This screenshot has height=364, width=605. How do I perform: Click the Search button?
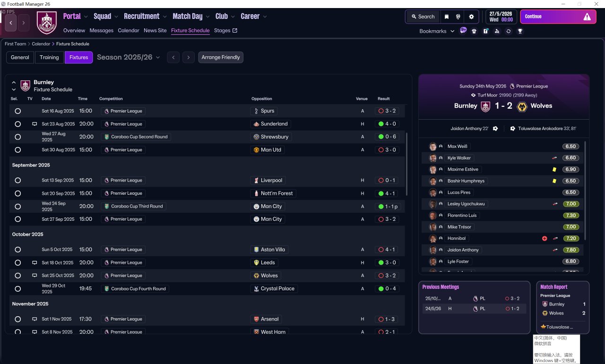[x=423, y=17]
